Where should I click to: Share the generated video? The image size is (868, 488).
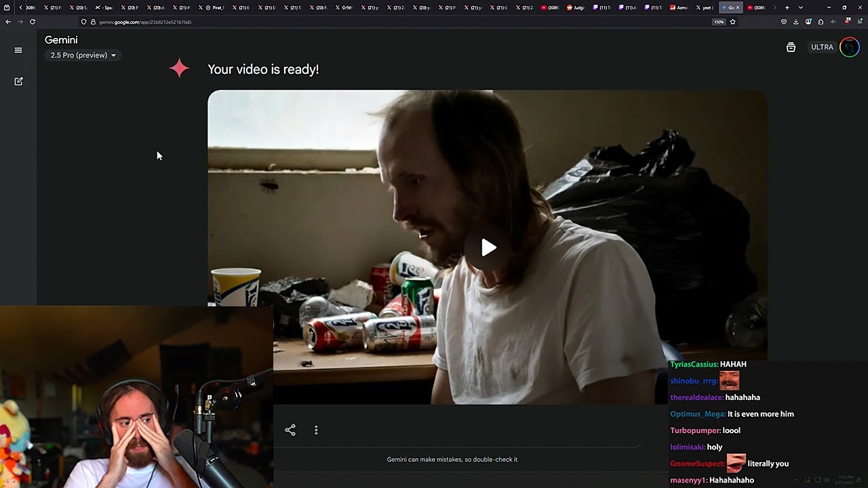pos(290,430)
